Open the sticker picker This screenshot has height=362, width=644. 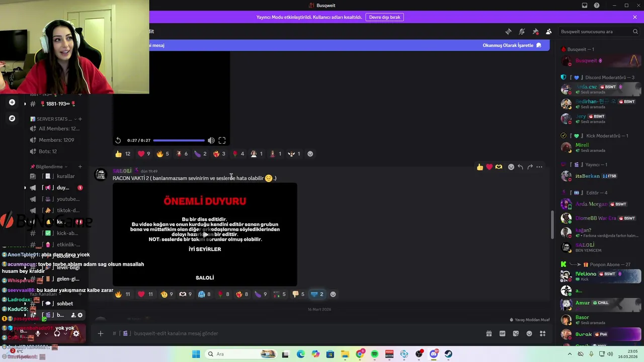pos(516,333)
